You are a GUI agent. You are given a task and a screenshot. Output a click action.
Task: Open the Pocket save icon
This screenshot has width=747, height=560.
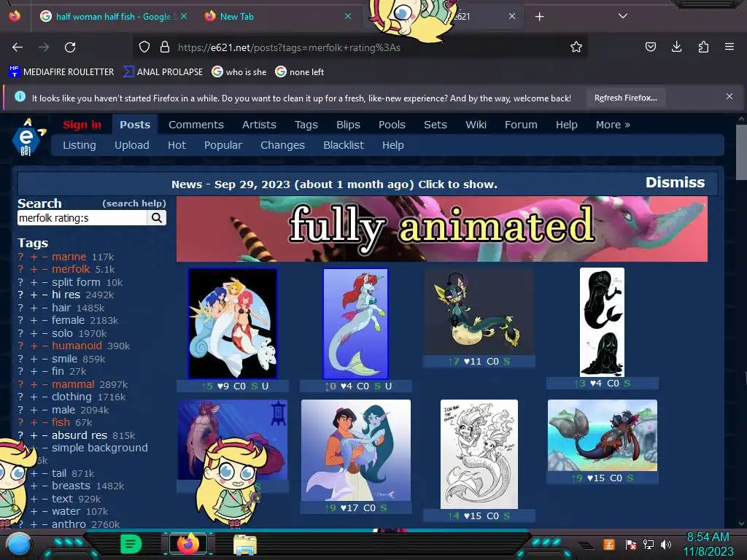(x=650, y=47)
